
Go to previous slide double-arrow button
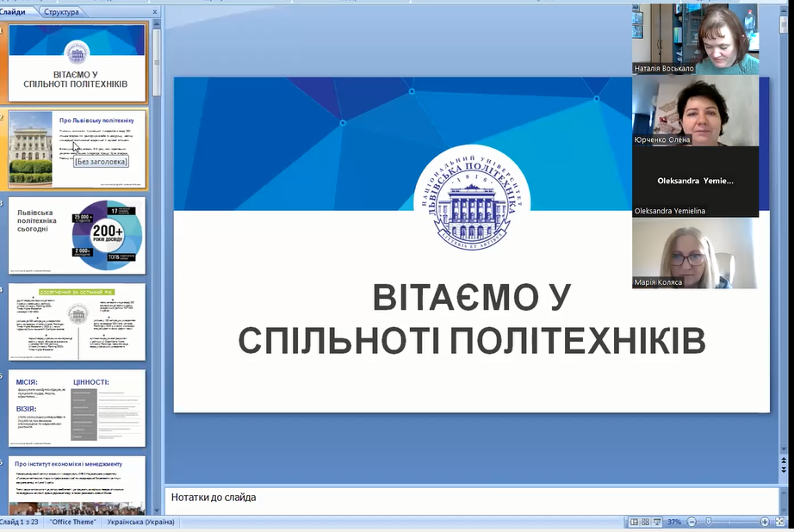(784, 461)
